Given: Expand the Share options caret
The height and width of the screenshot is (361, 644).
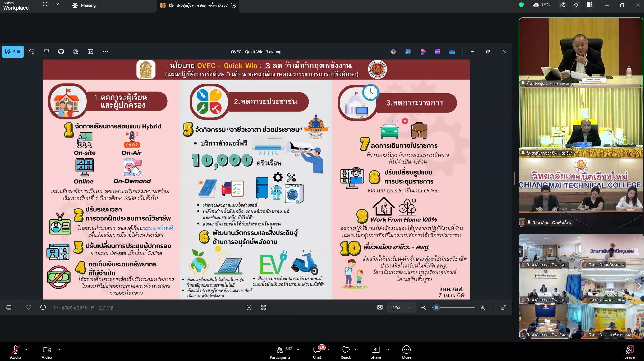Looking at the screenshot, I should 388,350.
